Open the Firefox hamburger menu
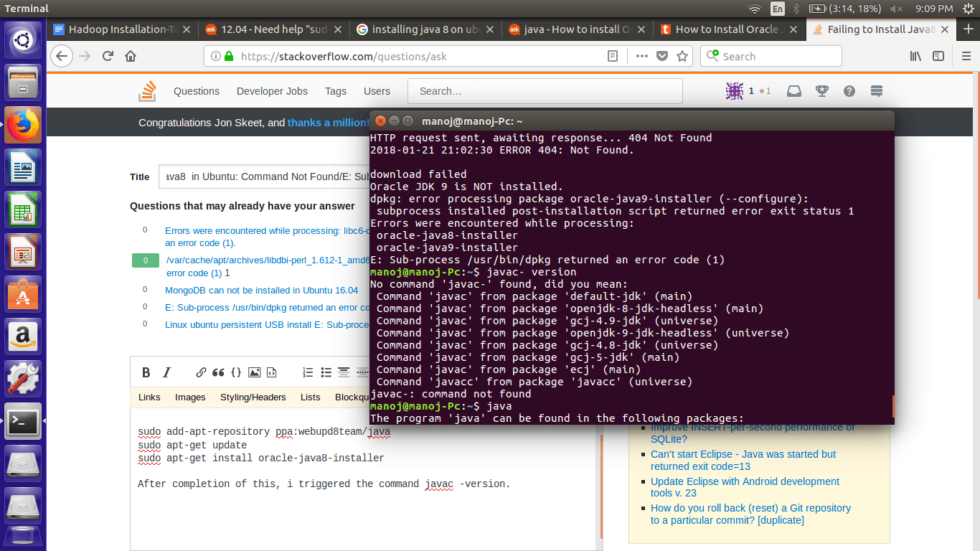Viewport: 980px width, 551px height. (963, 56)
